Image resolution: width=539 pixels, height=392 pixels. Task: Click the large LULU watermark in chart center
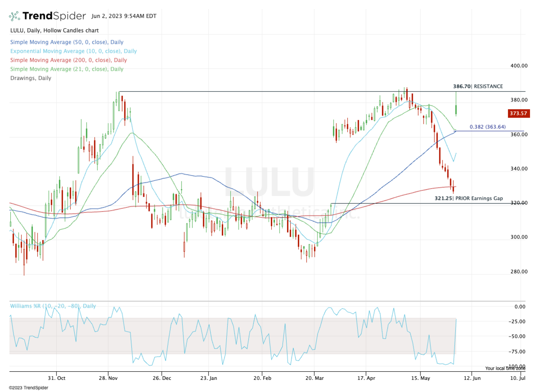click(x=269, y=182)
